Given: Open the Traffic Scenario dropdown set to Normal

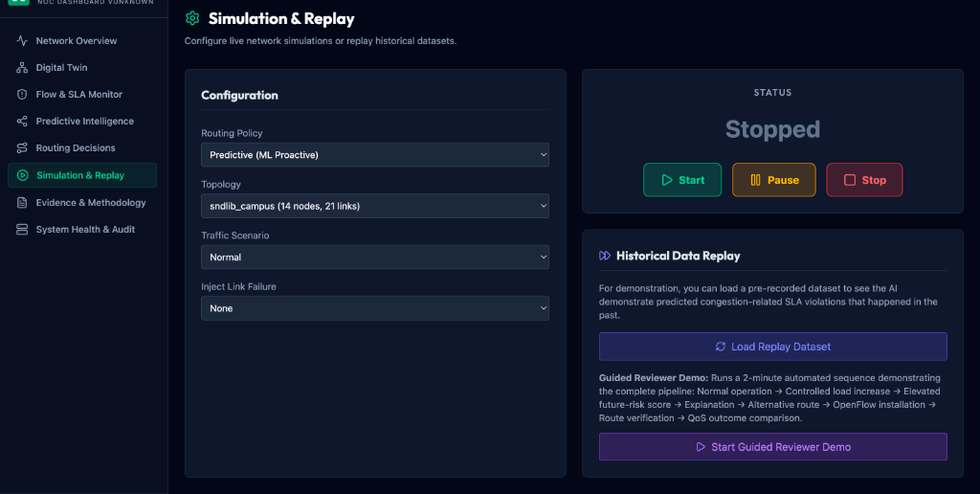Looking at the screenshot, I should 375,257.
